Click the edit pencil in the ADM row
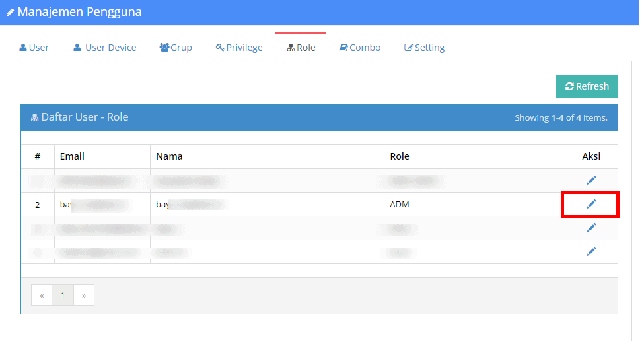Screen dimensions: 644x363 (591, 204)
